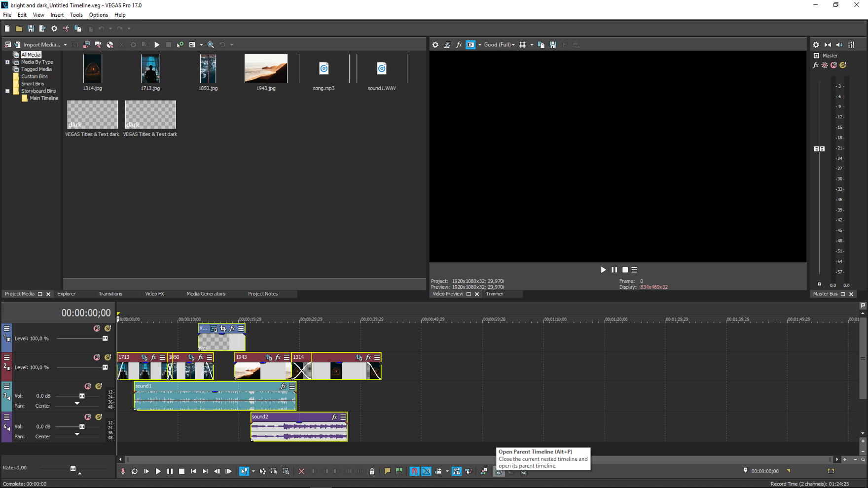Screen dimensions: 868x488
Task: Solo audio track 3
Action: pyautogui.click(x=99, y=386)
